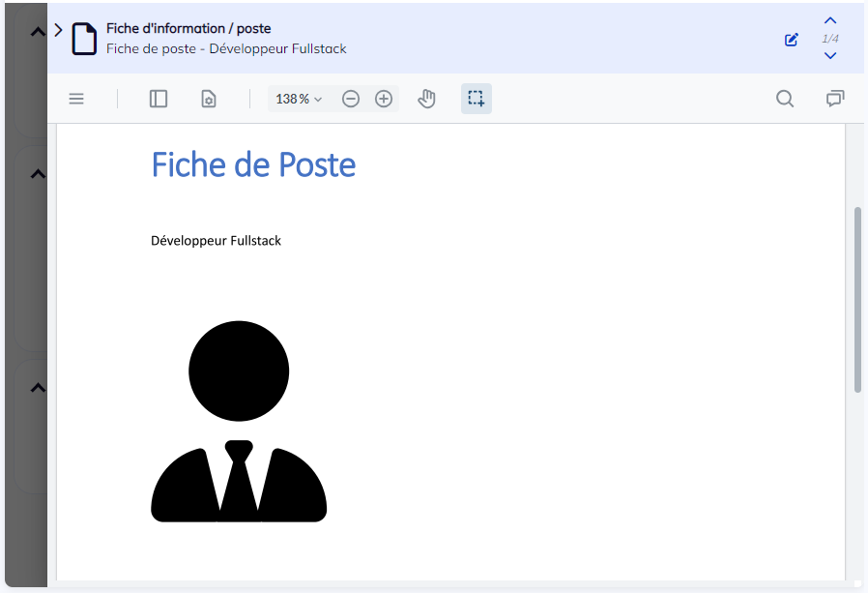The height and width of the screenshot is (593, 868).
Task: Zoom out with the minus button
Action: tap(351, 99)
